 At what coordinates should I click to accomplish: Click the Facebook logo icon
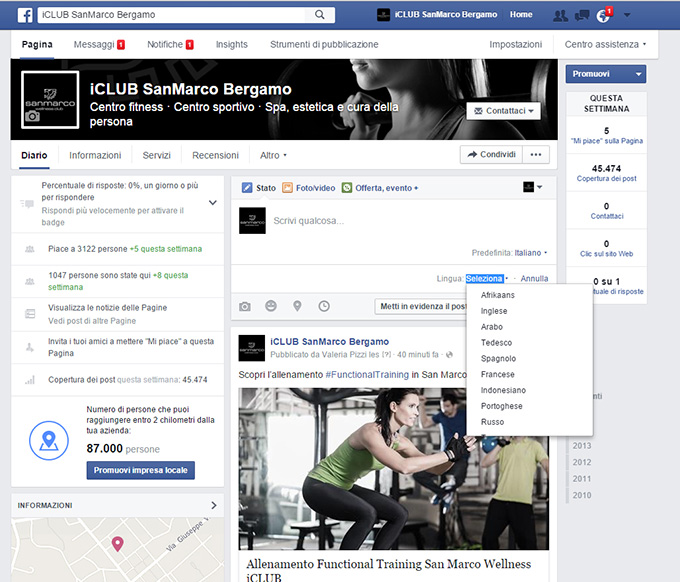tap(25, 15)
